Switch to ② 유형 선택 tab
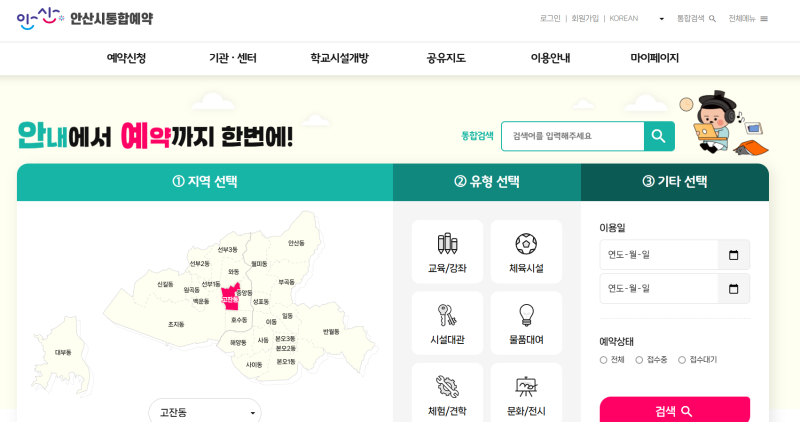 487,182
